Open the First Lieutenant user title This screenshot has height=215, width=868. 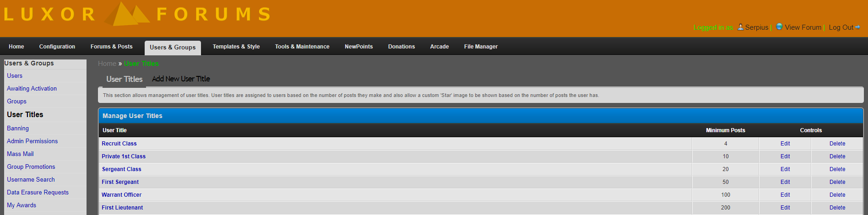[x=122, y=208]
